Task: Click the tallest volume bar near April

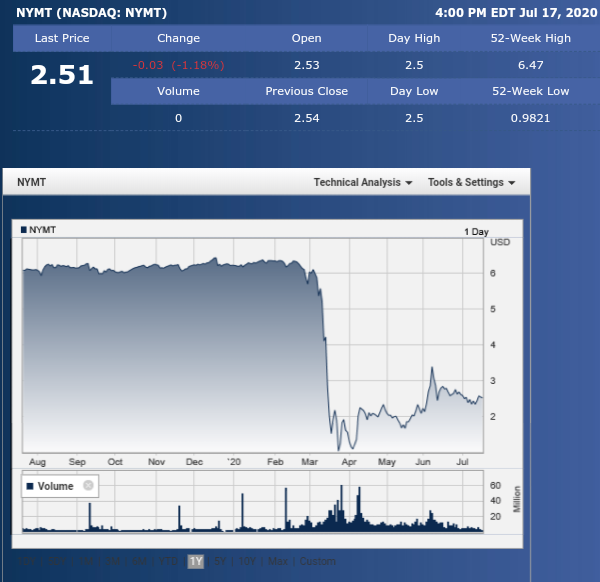Action: (341, 508)
